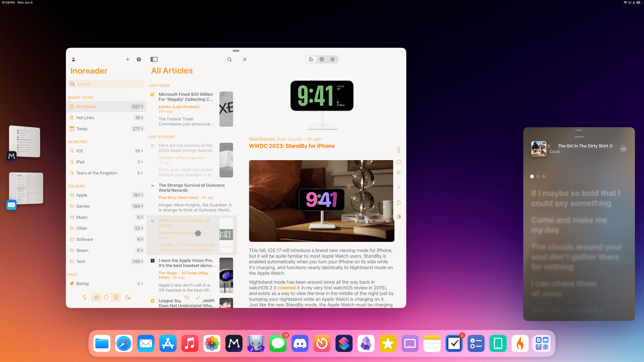Screen dimensions: 644x362
Task: Open Hot Links smart view
Action: click(106, 118)
